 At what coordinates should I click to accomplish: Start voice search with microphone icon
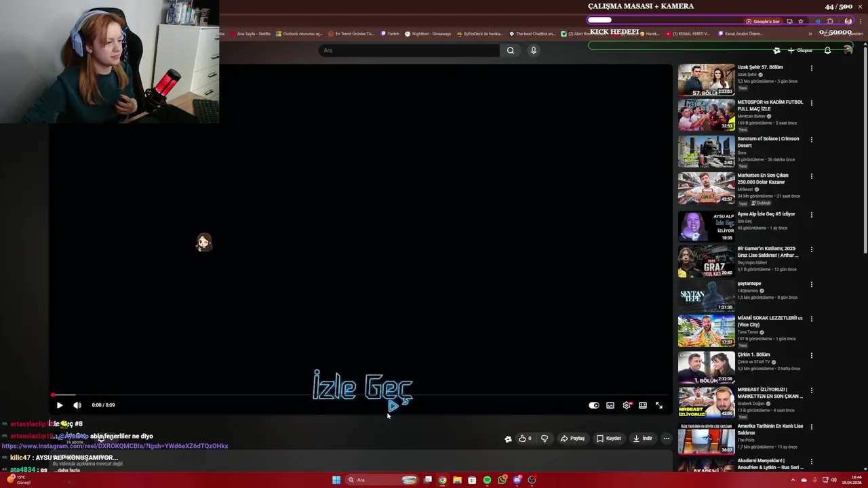534,50
